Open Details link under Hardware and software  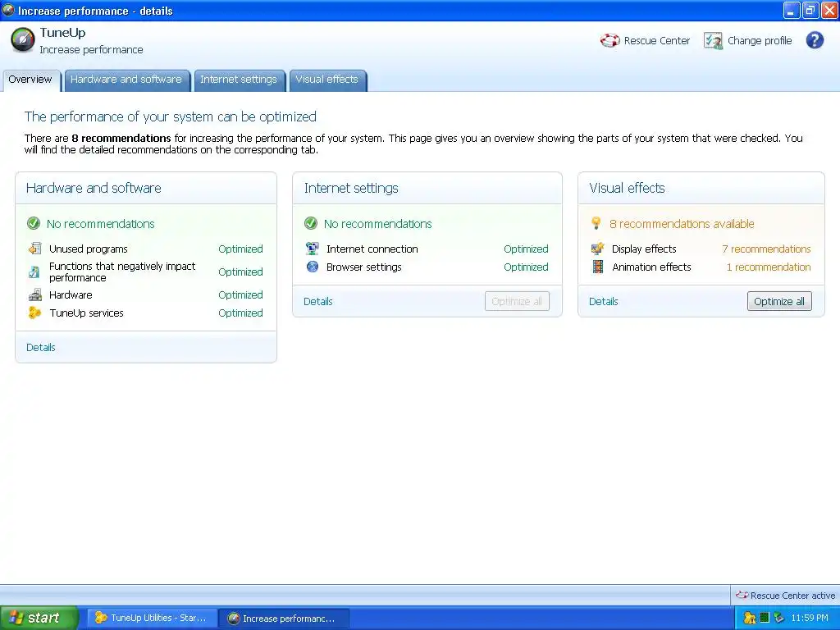(41, 347)
